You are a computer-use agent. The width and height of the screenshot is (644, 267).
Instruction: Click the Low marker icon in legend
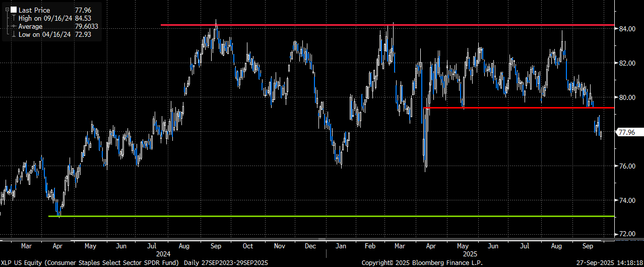pos(13,34)
